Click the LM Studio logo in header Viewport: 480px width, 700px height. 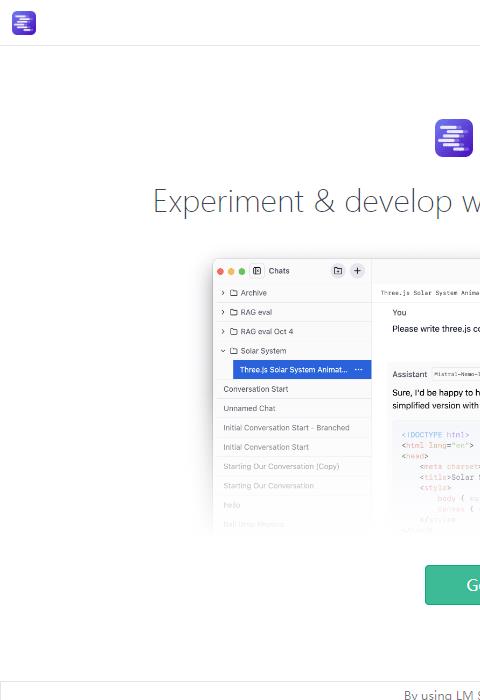pyautogui.click(x=24, y=23)
